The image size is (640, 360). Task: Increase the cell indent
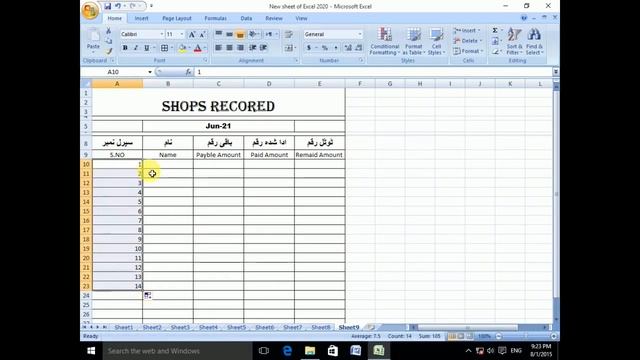[x=264, y=48]
